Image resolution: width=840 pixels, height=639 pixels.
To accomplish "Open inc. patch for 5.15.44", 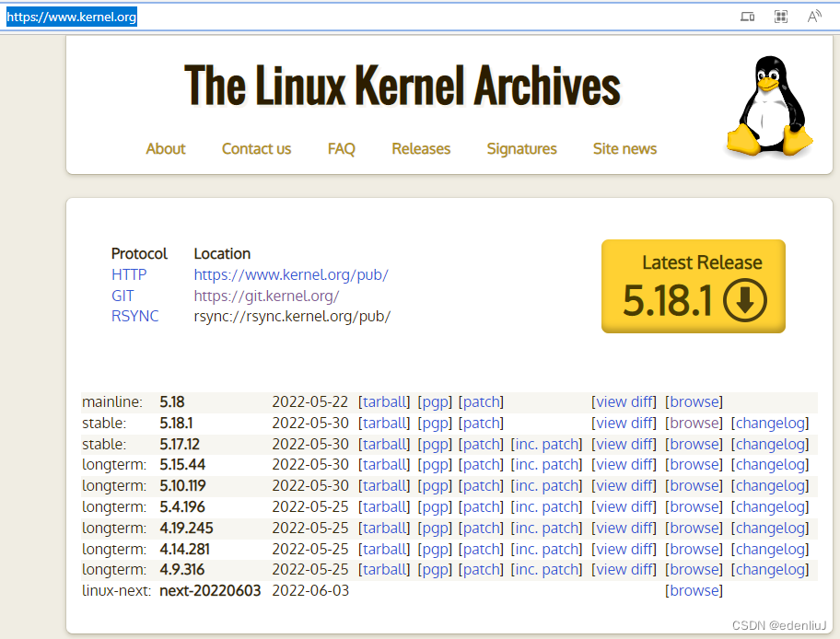I will click(546, 464).
